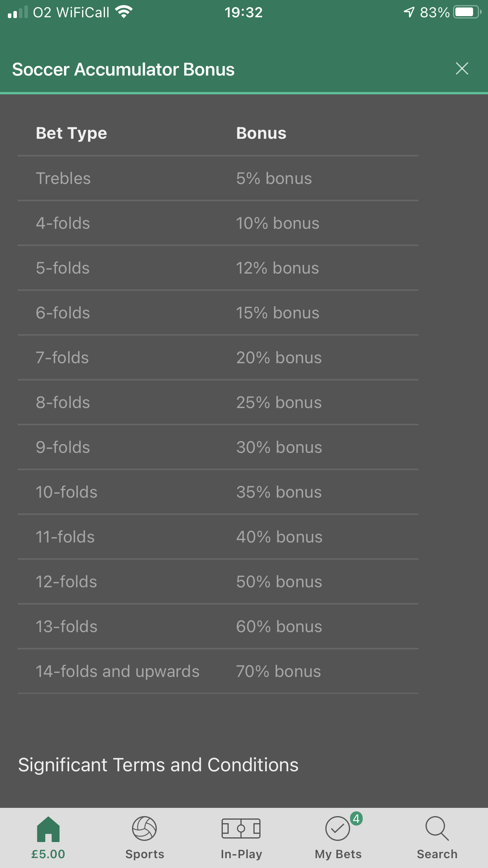The width and height of the screenshot is (488, 868).
Task: Select 14-folds and upwards row
Action: click(x=218, y=671)
